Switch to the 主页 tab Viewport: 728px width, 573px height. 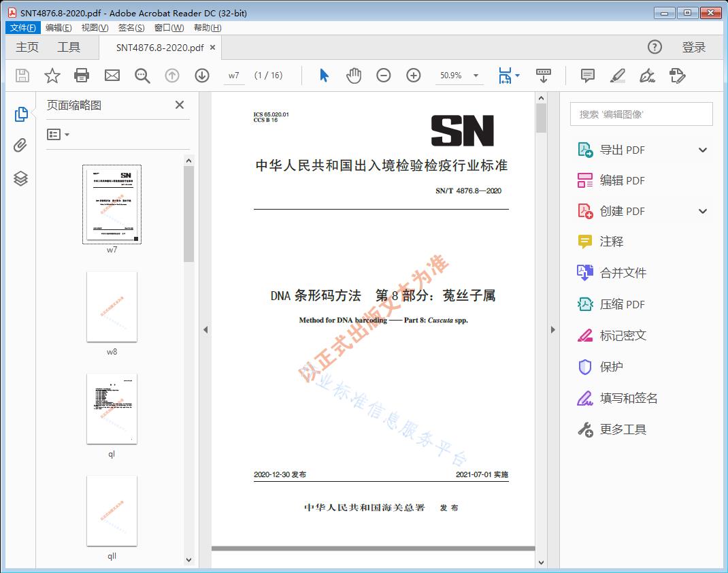[27, 47]
